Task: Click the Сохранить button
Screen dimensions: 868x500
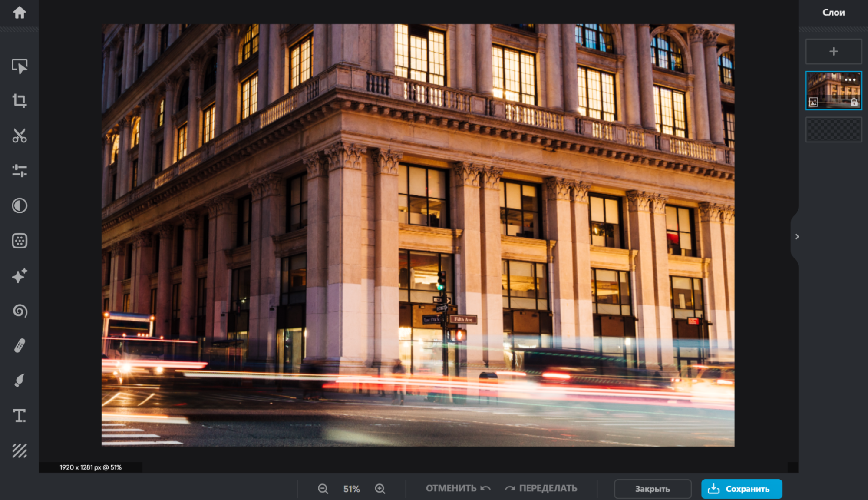Action: [x=741, y=489]
